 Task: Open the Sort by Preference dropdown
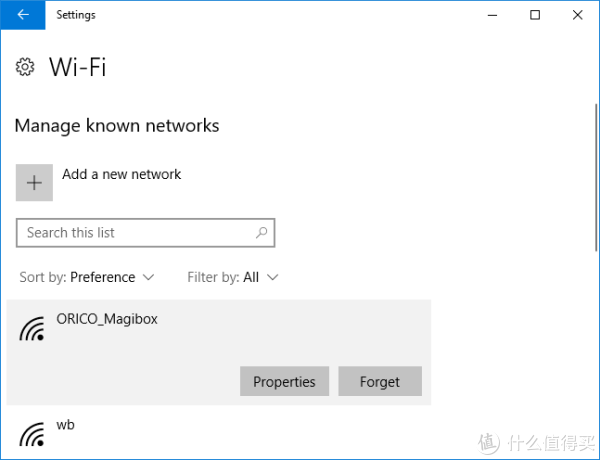87,277
